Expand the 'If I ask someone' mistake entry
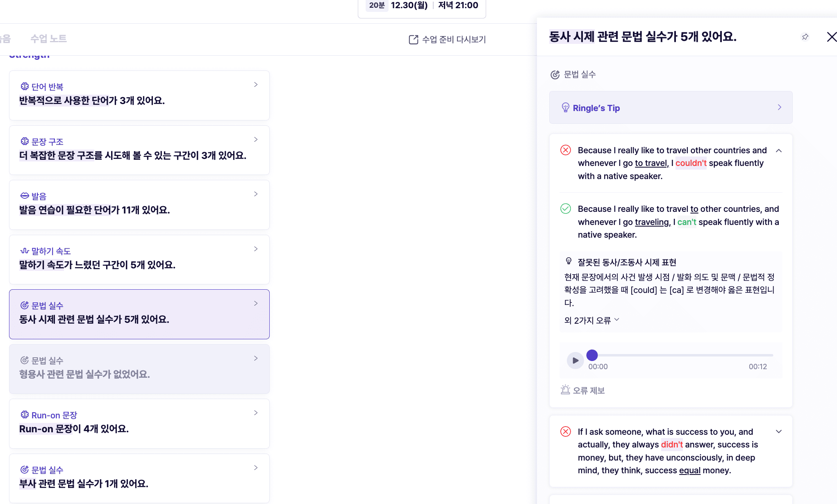This screenshot has height=504, width=837. 779,431
